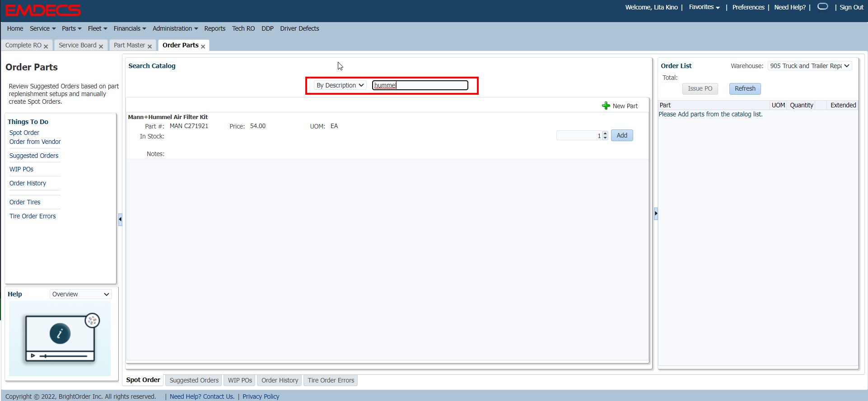Click the green plus New Part icon
Image resolution: width=868 pixels, height=401 pixels.
[x=606, y=106]
